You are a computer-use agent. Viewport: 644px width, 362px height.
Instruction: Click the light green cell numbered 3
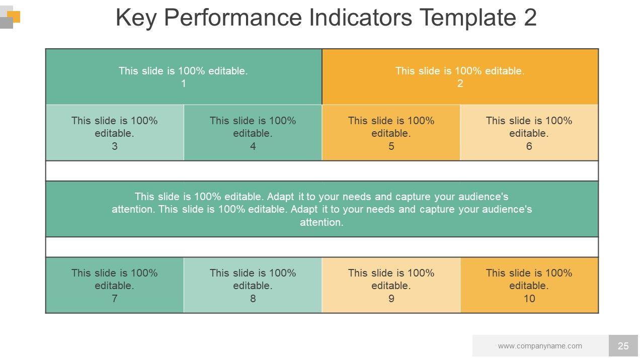[115, 133]
